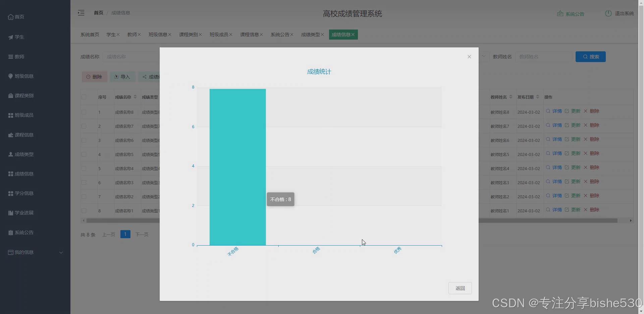Open 详情 for 教师姓名8 row
Viewport: 644px width, 314px height.
click(554, 111)
